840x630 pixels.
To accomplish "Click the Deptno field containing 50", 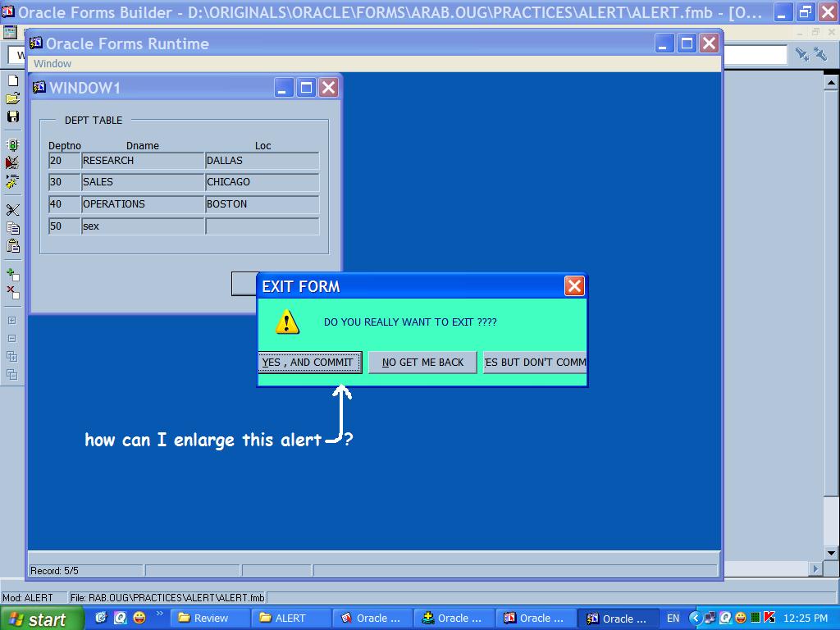I will pos(64,226).
